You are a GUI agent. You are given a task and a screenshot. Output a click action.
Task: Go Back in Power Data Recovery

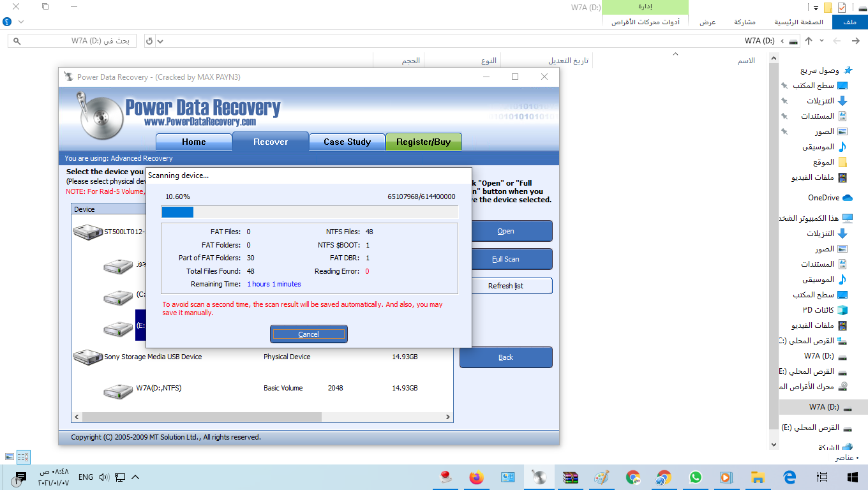[x=506, y=357]
